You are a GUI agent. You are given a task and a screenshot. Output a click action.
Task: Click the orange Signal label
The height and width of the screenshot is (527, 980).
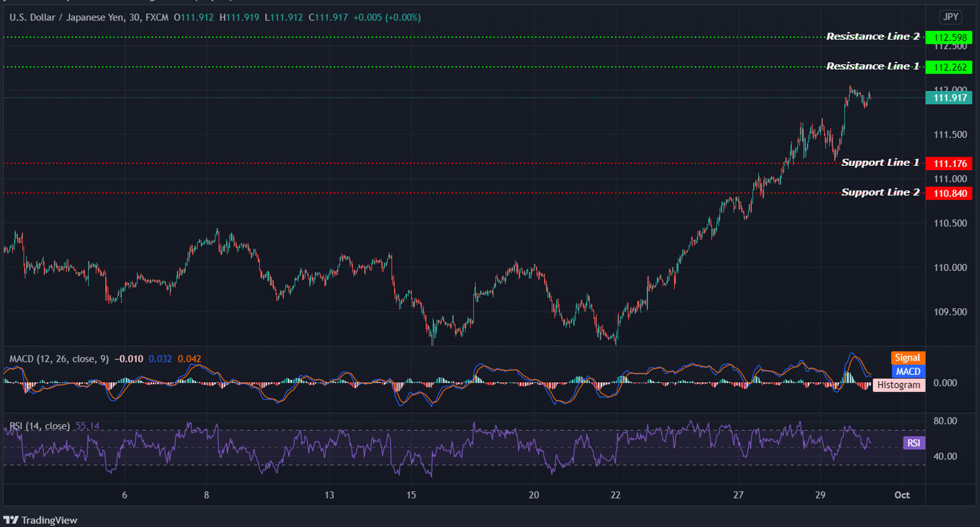point(908,358)
